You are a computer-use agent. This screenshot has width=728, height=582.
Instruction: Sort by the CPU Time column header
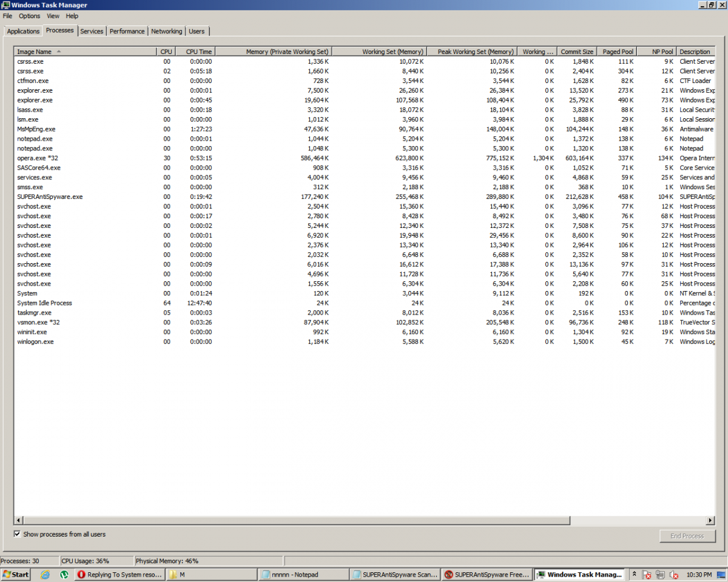point(195,52)
